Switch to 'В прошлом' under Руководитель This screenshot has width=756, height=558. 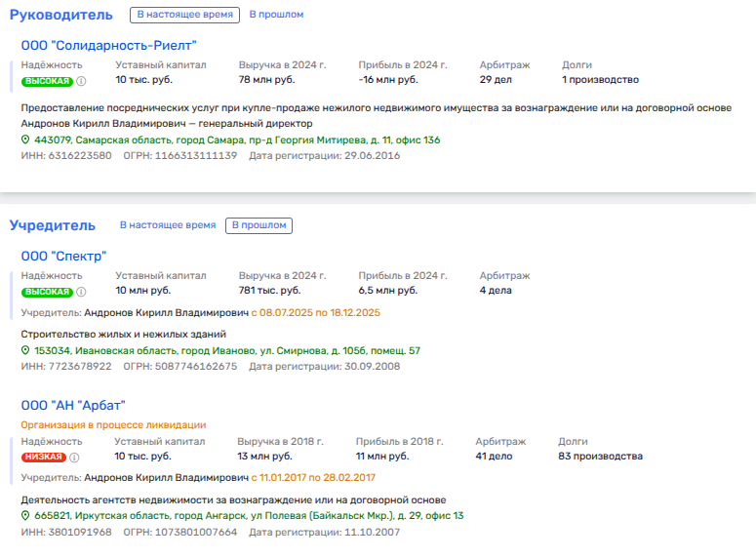[x=276, y=15]
